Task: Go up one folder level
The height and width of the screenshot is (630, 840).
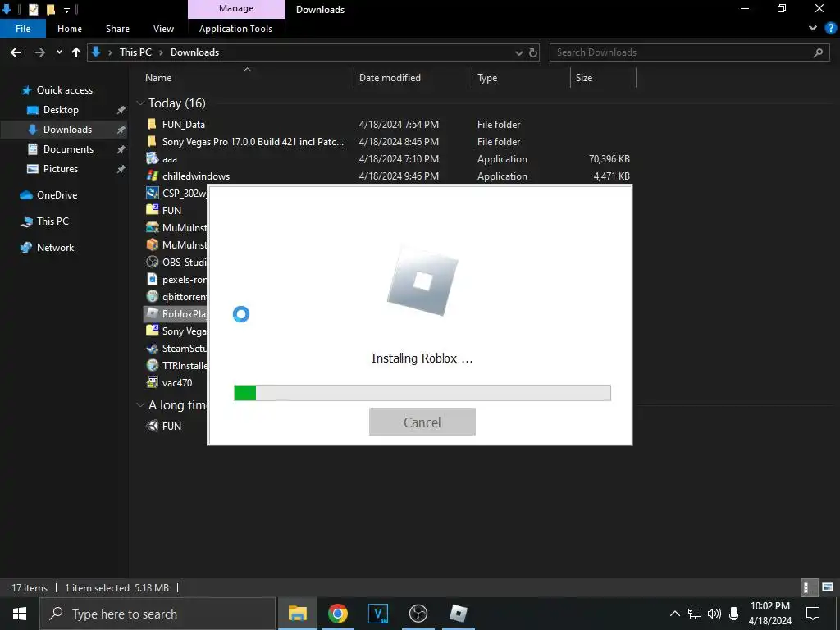Action: click(x=76, y=52)
